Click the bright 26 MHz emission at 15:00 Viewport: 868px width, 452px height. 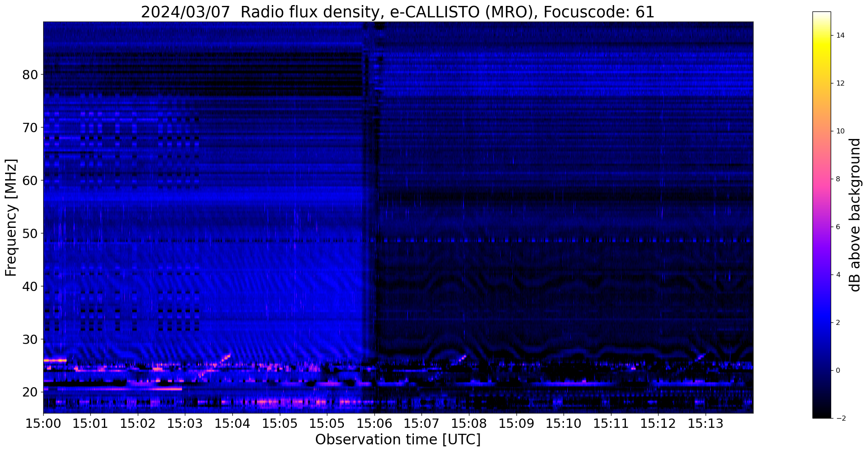coord(55,360)
